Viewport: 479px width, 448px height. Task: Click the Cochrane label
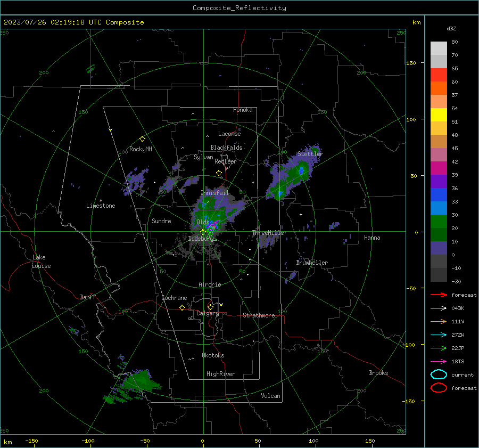[174, 298]
